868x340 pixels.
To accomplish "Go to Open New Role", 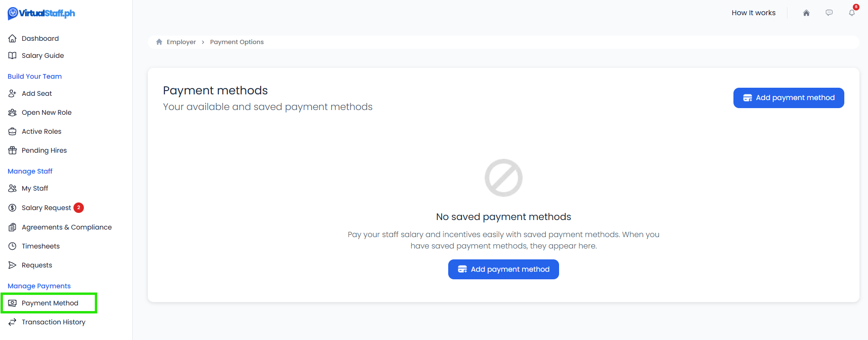I will tap(46, 112).
